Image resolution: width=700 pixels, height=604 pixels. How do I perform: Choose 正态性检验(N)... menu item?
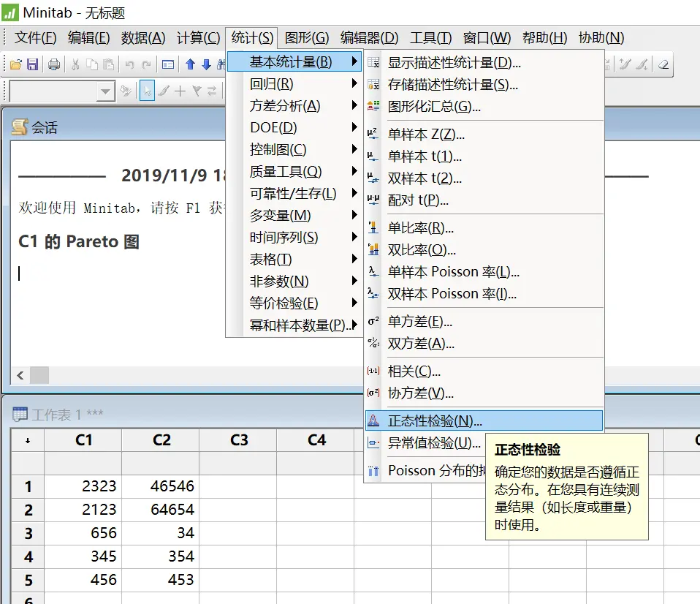(x=484, y=420)
